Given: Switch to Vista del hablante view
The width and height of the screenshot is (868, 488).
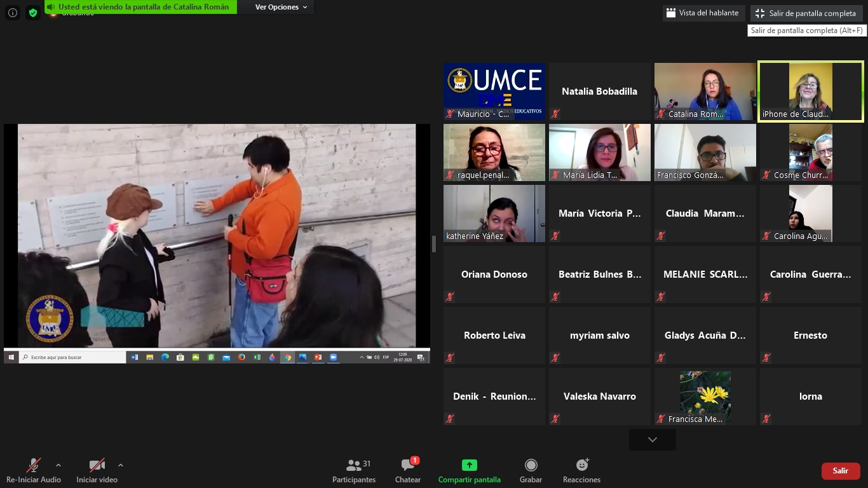Looking at the screenshot, I should click(703, 13).
